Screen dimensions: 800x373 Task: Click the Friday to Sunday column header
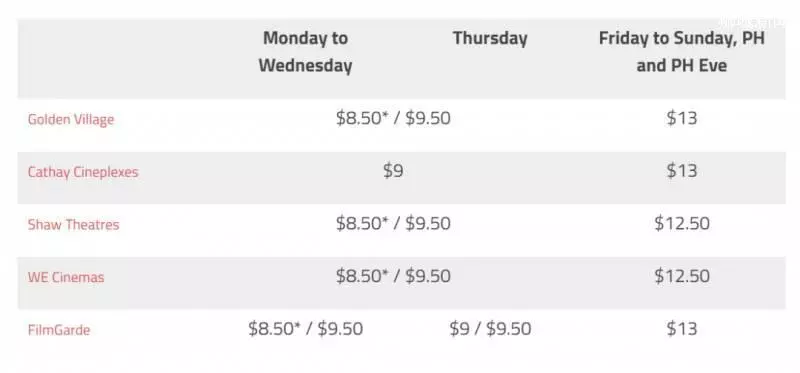click(682, 52)
